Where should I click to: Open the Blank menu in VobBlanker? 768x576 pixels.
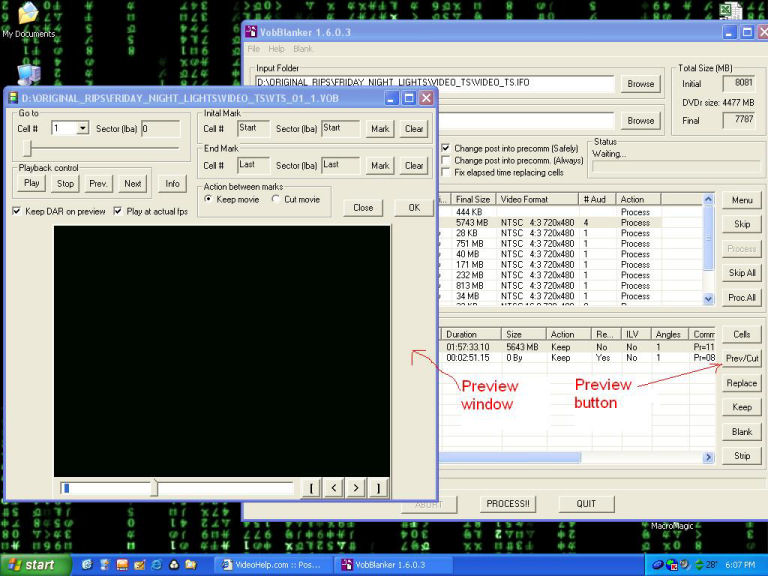coord(303,49)
